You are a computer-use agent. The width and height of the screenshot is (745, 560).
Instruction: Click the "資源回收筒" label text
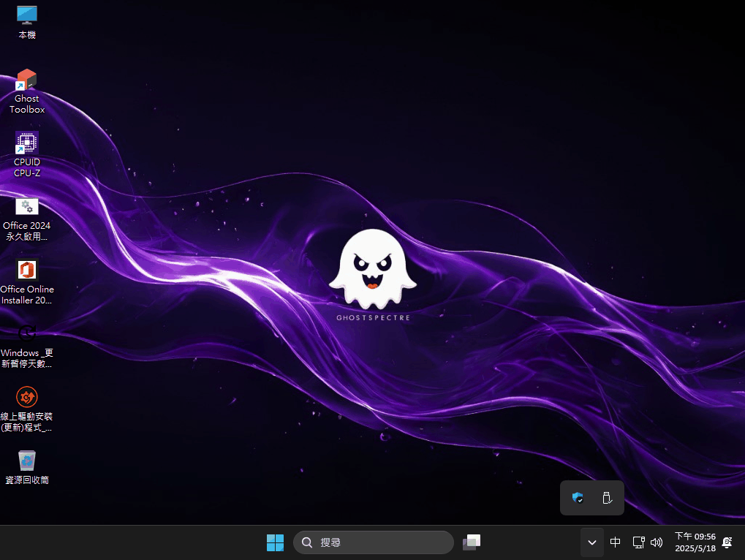point(27,480)
